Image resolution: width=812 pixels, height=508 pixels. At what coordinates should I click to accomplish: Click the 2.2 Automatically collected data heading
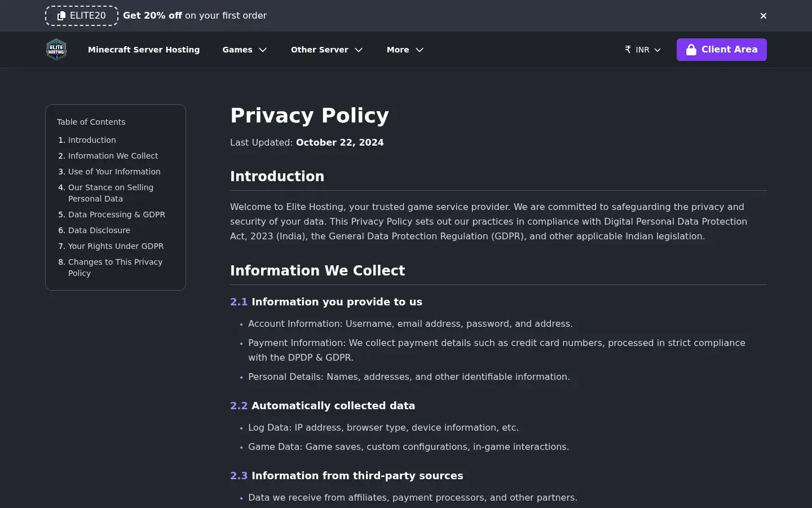tap(323, 406)
